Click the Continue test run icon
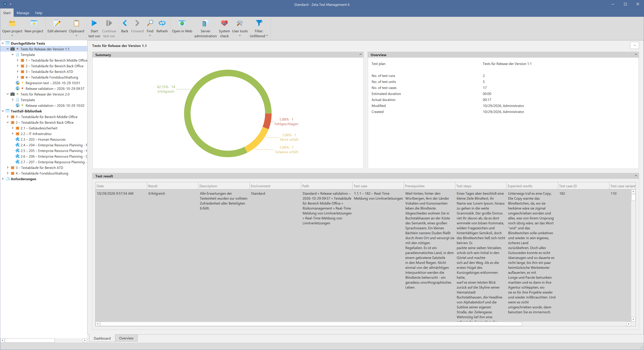644x350 pixels. 109,23
